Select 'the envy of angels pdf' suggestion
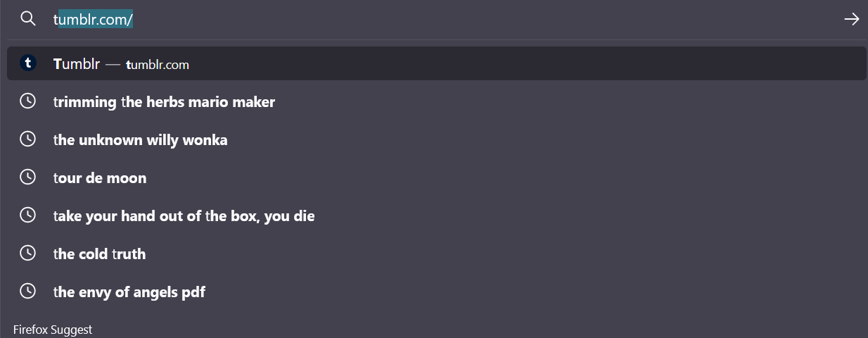Image resolution: width=868 pixels, height=338 pixels. pos(436,292)
